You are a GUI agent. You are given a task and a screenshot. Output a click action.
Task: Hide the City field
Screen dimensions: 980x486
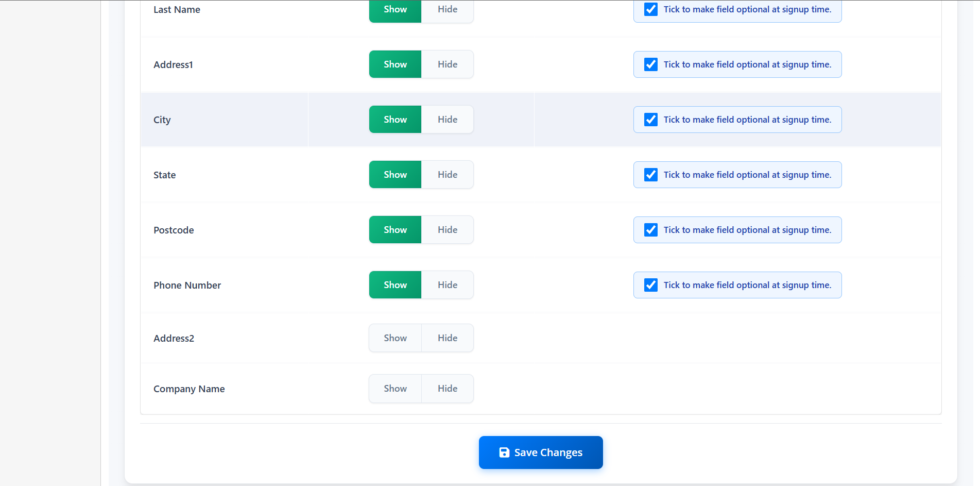click(x=447, y=119)
